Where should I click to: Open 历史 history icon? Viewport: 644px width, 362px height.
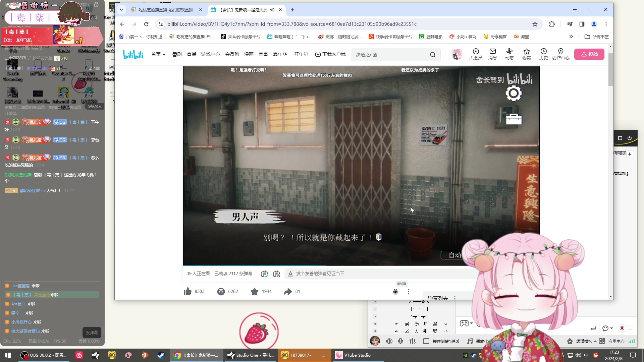[543, 54]
